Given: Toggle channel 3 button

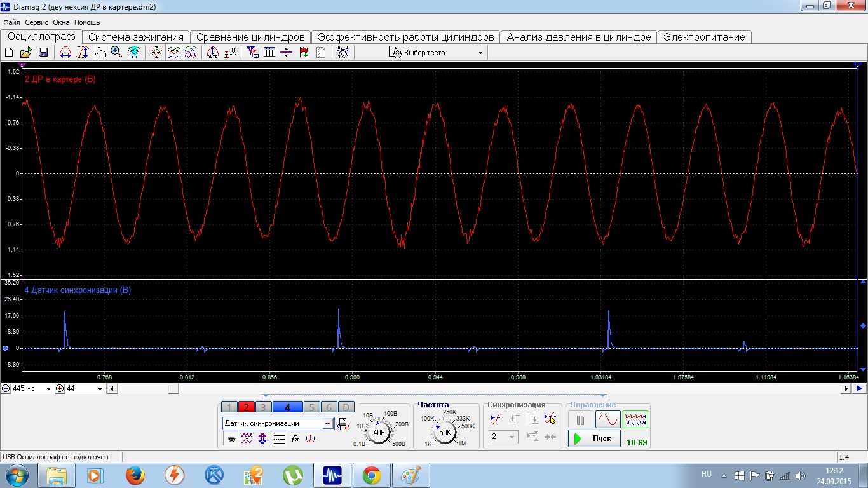Looking at the screenshot, I should coord(262,407).
